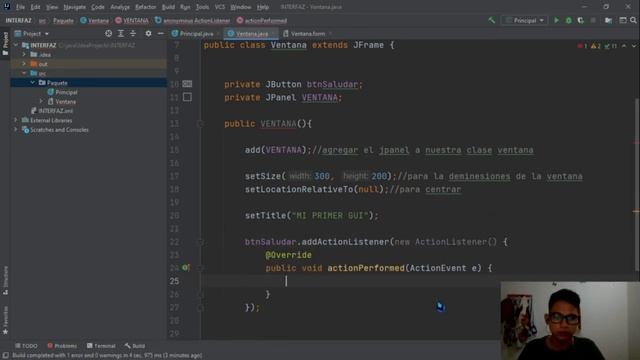Screen dimensions: 640x360
Task: Click the override gutter marker on line 24
Action: pyautogui.click(x=186, y=268)
